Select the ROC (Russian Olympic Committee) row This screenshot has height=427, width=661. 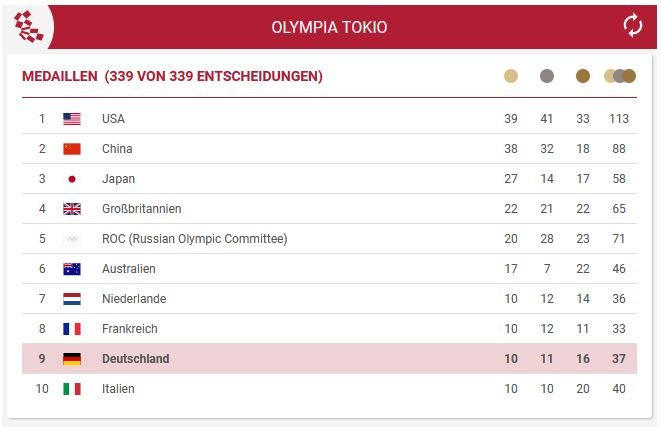[x=329, y=239]
